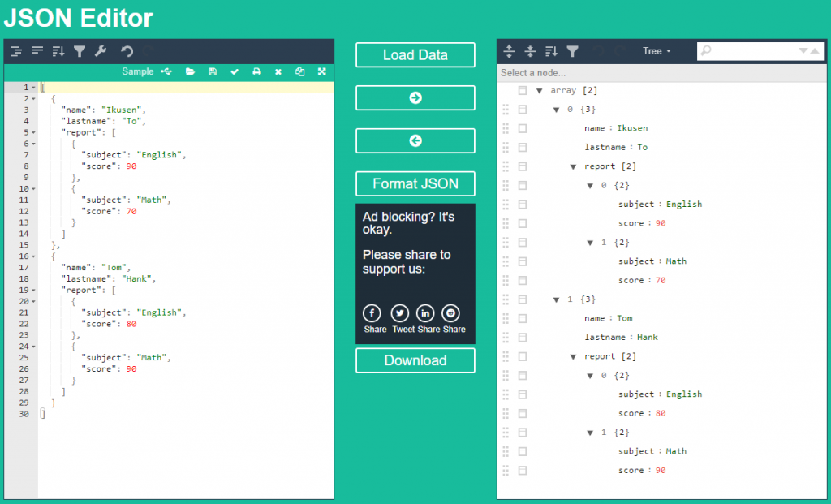This screenshot has width=831, height=504.
Task: Share on Facebook icon
Action: click(x=372, y=313)
